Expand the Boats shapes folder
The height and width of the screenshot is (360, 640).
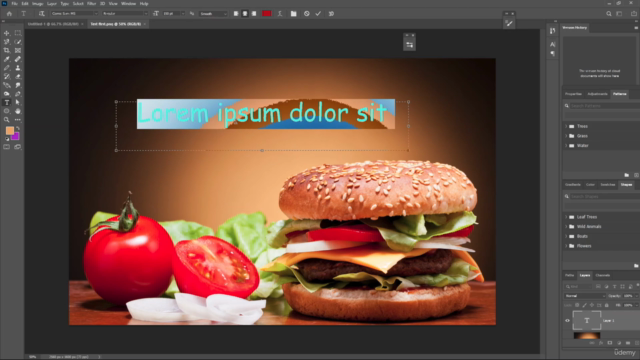coord(566,236)
